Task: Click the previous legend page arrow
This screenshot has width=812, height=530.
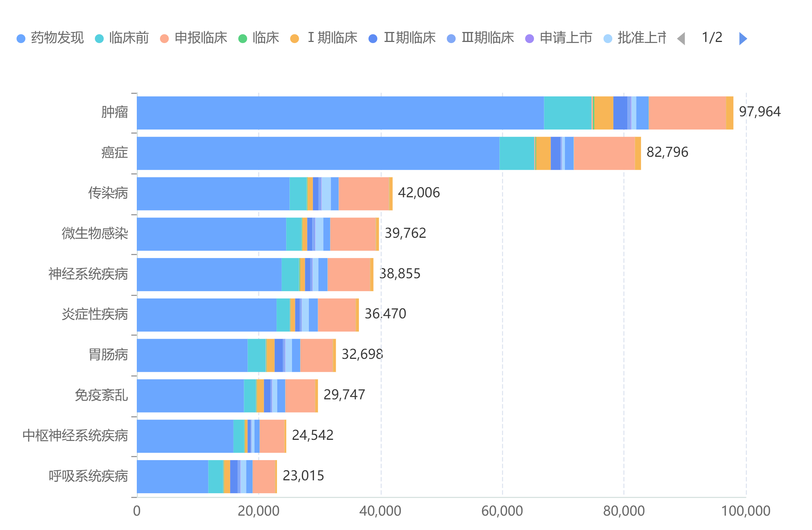Action: pos(681,38)
